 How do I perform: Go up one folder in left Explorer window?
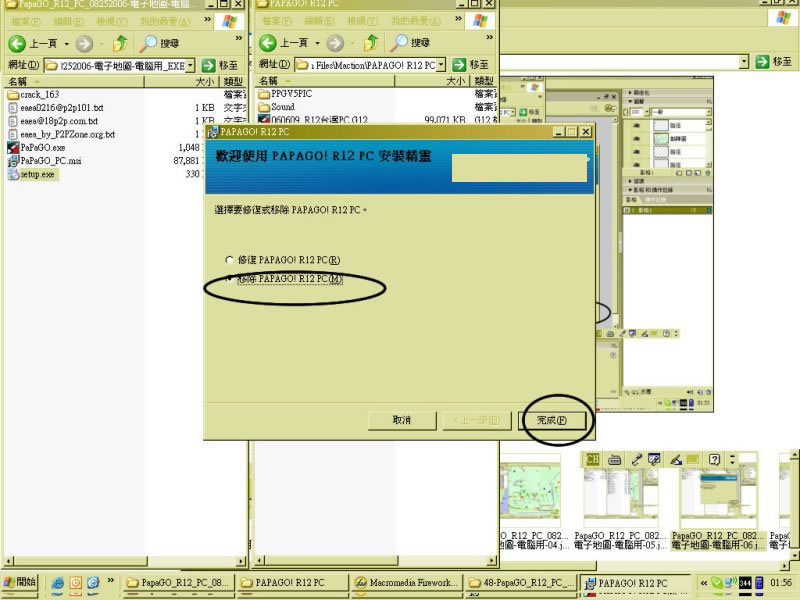[120, 43]
